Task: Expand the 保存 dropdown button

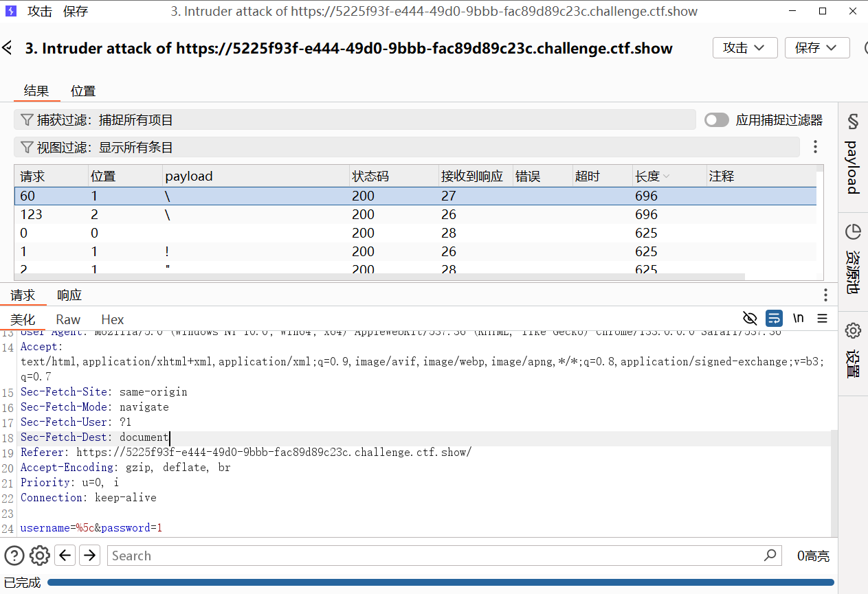Action: point(816,48)
